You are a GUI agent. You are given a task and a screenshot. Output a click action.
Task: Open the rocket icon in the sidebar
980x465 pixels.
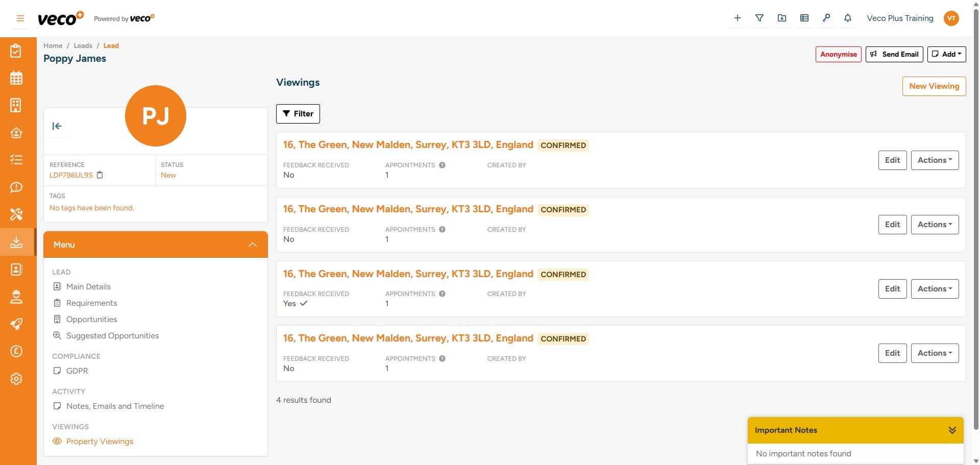pyautogui.click(x=16, y=324)
